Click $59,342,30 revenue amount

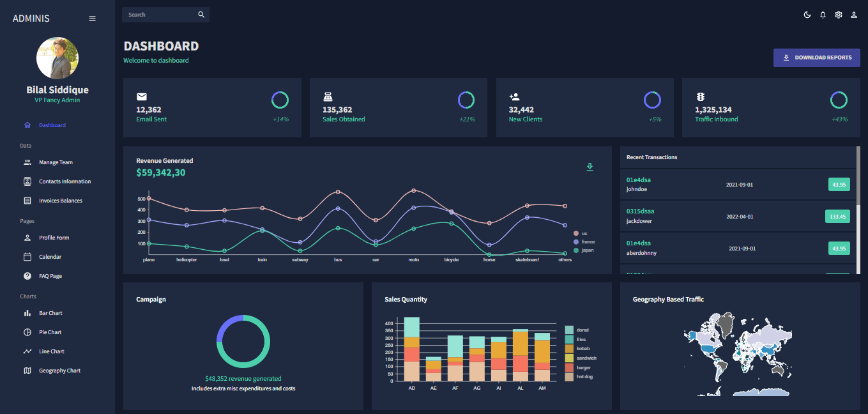(161, 172)
